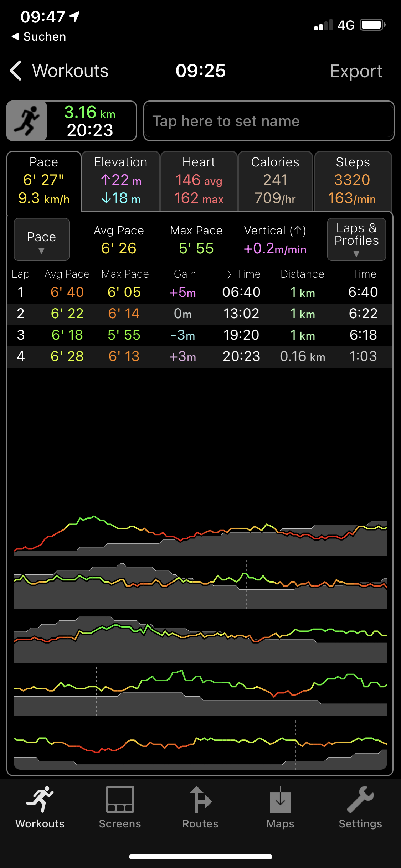This screenshot has width=401, height=868.
Task: Expand the Pace metric dropdown
Action: [x=41, y=239]
